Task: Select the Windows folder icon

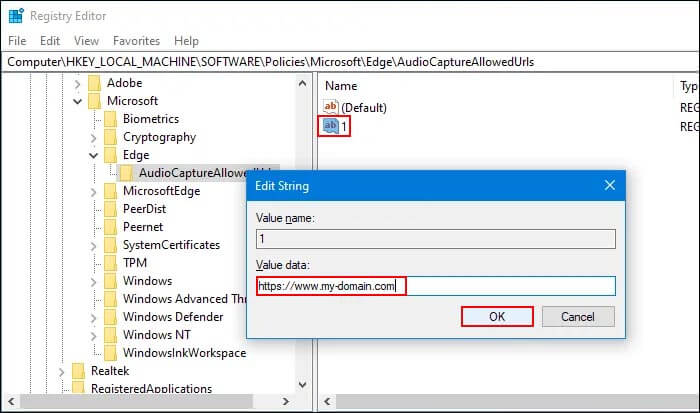Action: [x=110, y=281]
